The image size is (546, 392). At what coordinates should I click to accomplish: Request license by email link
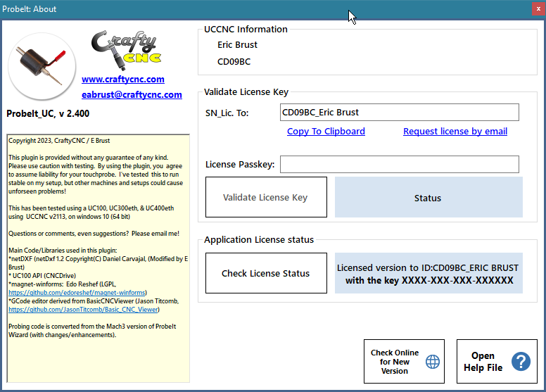(455, 132)
